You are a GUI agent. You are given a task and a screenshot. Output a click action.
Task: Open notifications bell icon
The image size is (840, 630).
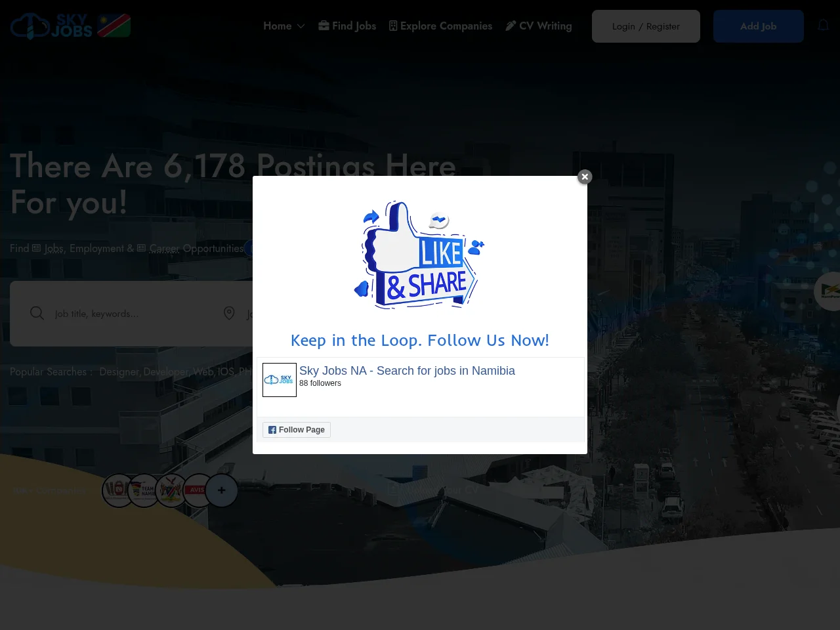(x=824, y=26)
